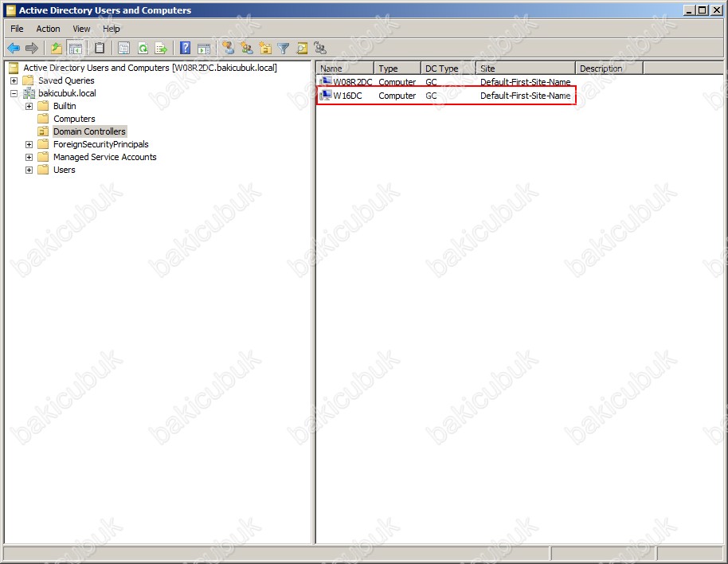
Task: Create a new organizational unit from toolbar
Action: click(x=265, y=48)
